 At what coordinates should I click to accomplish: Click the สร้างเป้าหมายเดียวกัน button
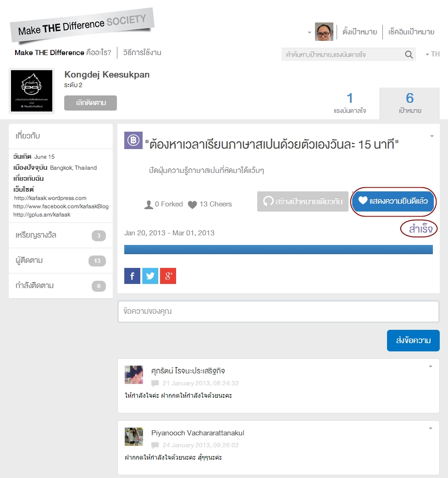tap(303, 201)
